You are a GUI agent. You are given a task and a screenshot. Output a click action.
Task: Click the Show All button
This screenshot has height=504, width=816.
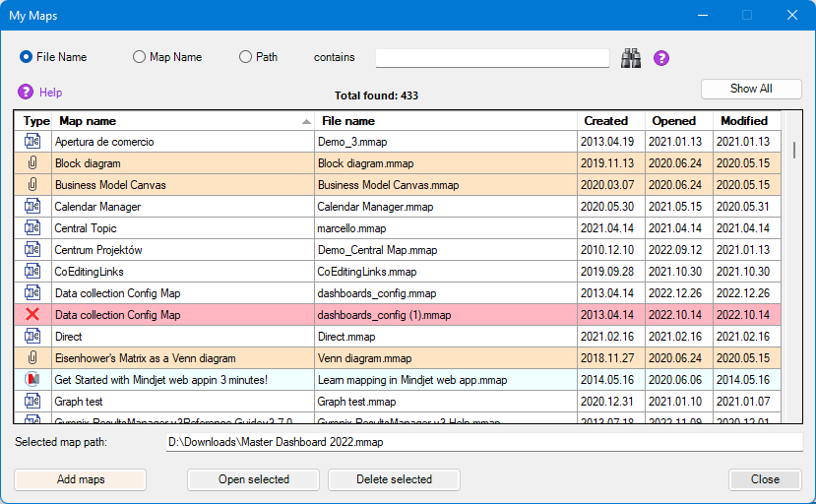click(751, 89)
